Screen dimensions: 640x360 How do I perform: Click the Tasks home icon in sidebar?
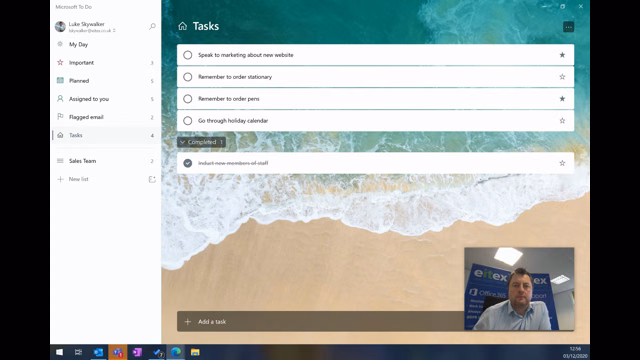[x=60, y=135]
